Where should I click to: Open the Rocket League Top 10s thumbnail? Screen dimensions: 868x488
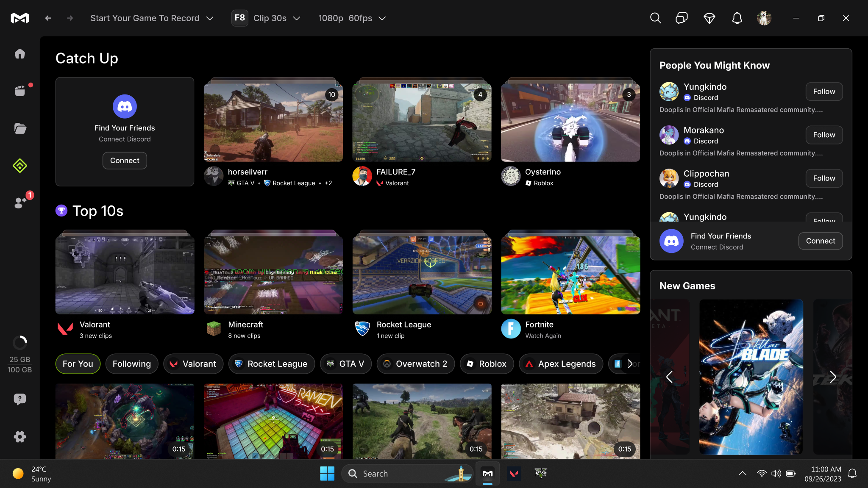422,275
